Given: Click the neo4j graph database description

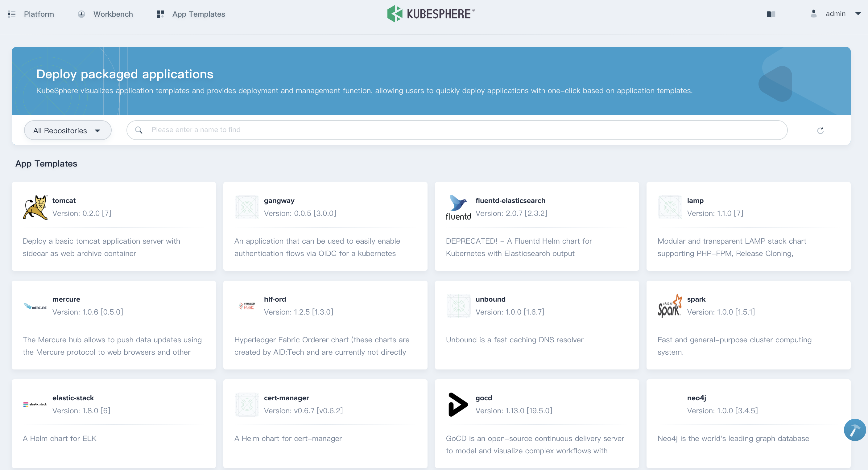Looking at the screenshot, I should click(733, 438).
